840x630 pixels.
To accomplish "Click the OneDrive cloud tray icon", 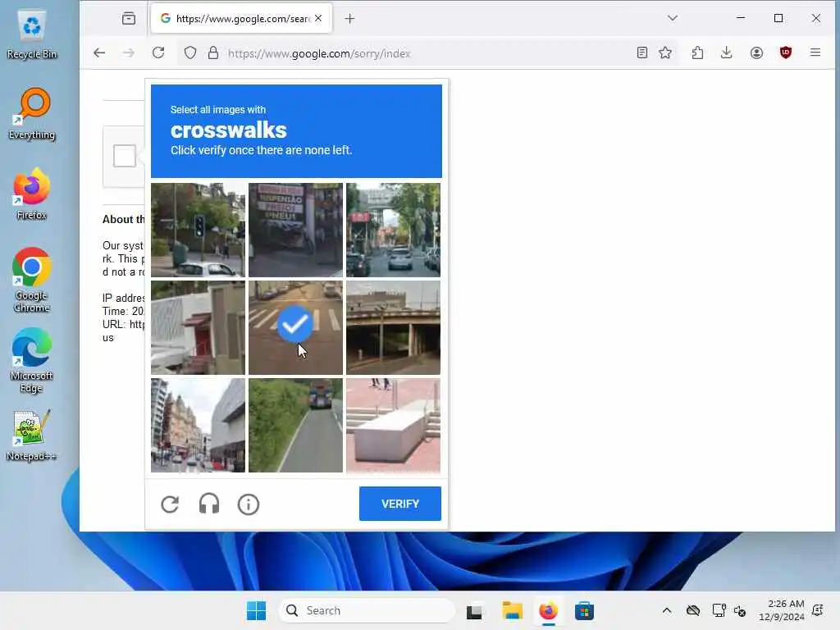I will point(692,610).
